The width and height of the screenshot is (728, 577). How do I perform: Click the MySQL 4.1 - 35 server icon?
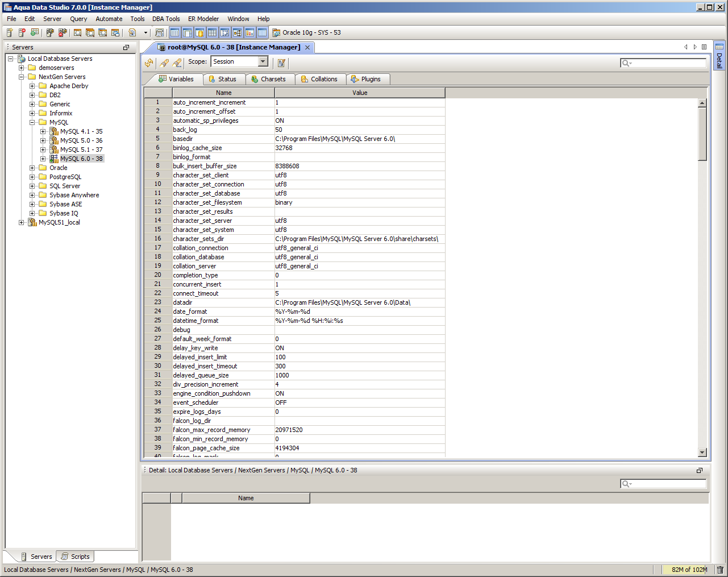pyautogui.click(x=54, y=131)
